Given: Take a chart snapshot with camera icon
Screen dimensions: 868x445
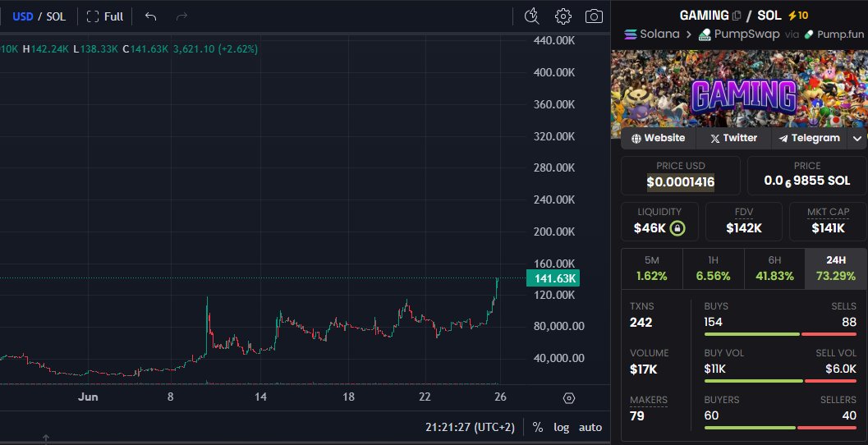Looking at the screenshot, I should point(594,16).
